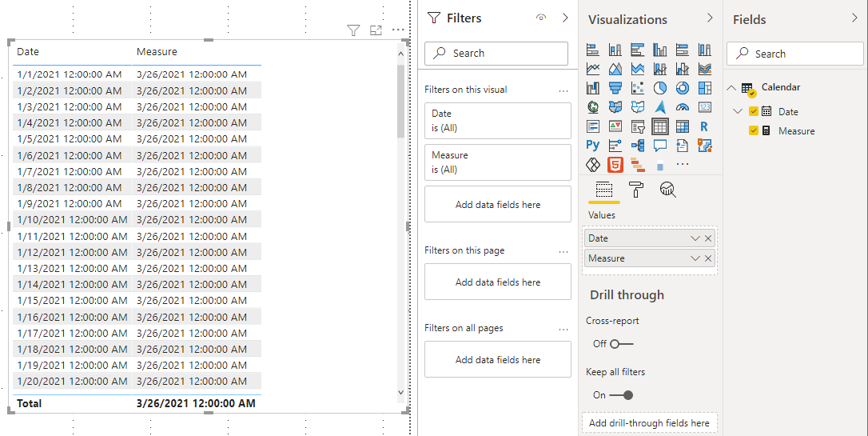The width and height of the screenshot is (868, 436).
Task: Click the Fields pane Search box
Action: (795, 54)
